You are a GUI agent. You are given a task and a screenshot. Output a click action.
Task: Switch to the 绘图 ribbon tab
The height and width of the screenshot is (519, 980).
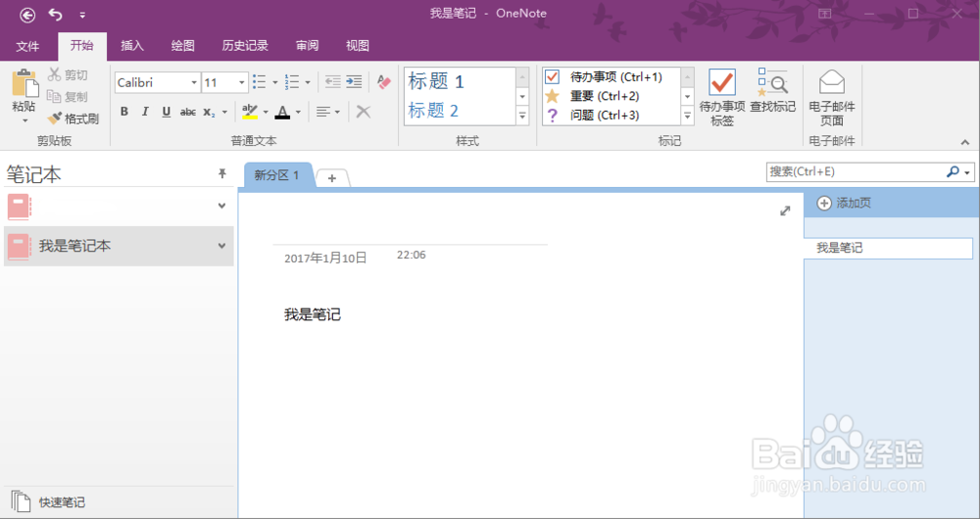point(183,46)
